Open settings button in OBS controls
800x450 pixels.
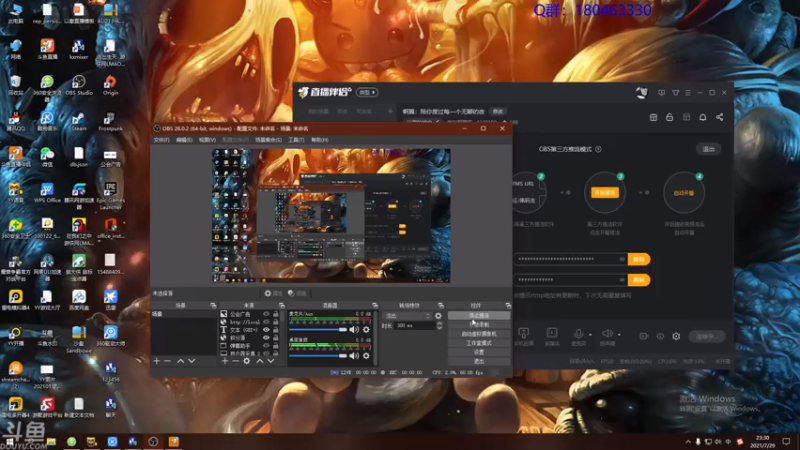(479, 352)
